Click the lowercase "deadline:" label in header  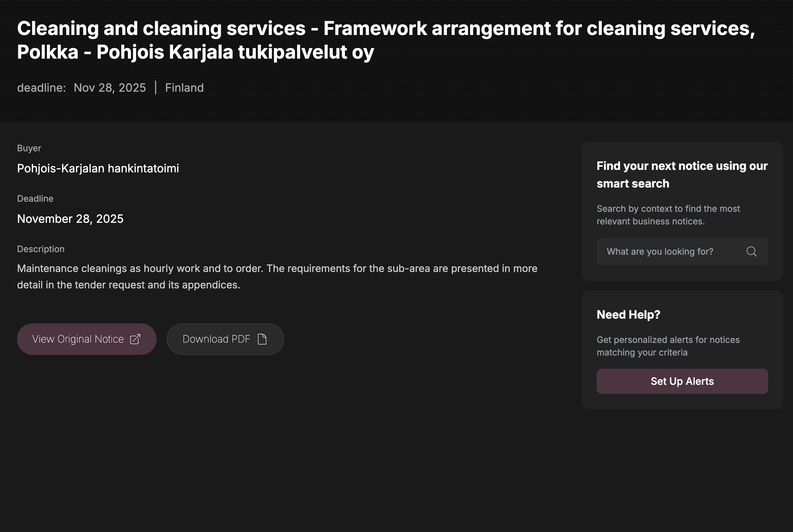click(x=41, y=88)
